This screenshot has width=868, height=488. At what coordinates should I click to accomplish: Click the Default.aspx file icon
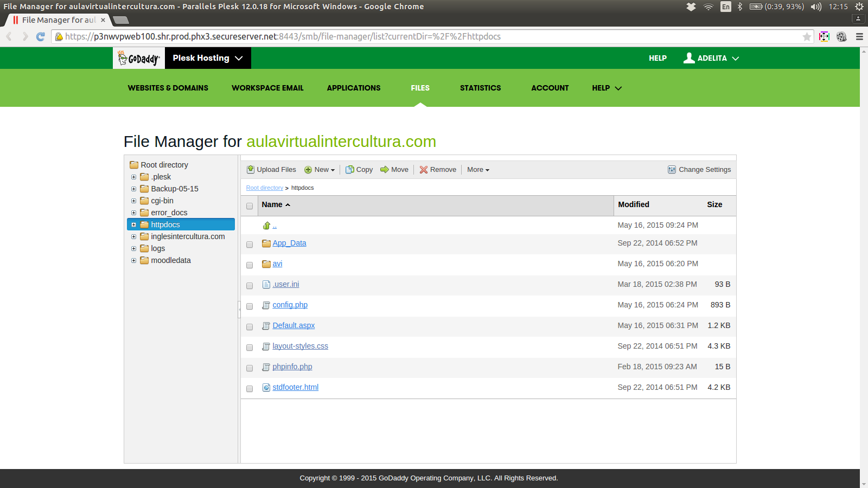[266, 325]
